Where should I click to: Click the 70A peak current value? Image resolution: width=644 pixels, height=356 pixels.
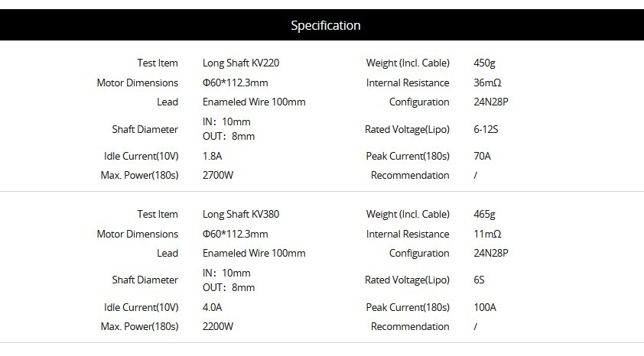point(482,157)
